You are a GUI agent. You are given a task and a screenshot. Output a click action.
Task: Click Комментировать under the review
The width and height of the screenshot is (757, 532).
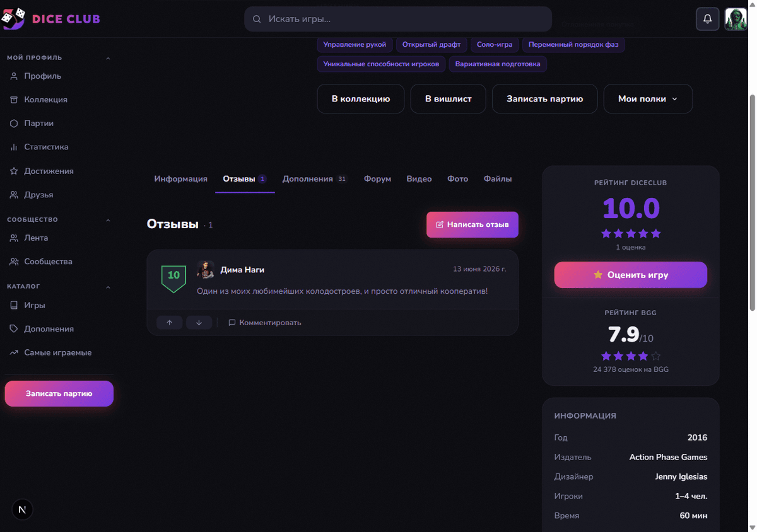pyautogui.click(x=265, y=323)
